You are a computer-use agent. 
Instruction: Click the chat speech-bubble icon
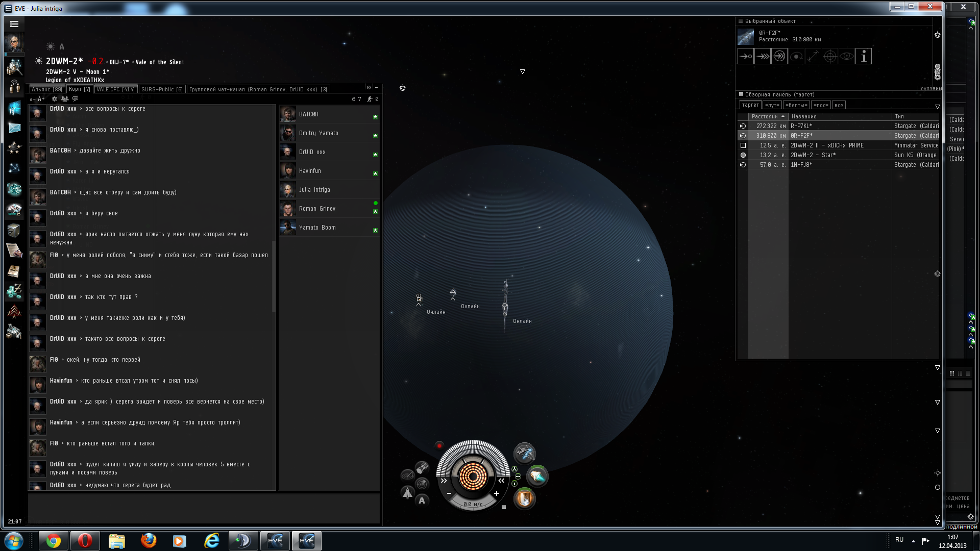(x=75, y=99)
